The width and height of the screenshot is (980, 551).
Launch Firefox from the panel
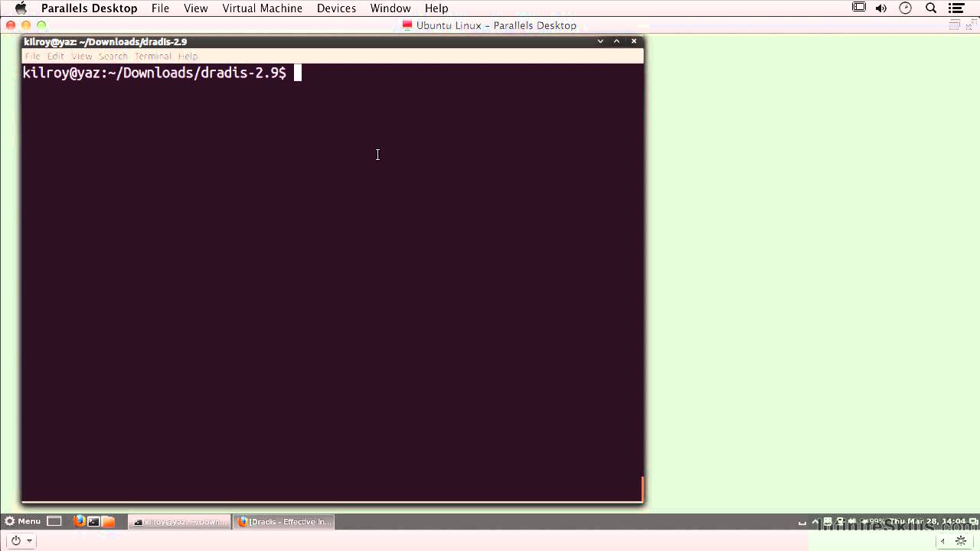point(79,521)
